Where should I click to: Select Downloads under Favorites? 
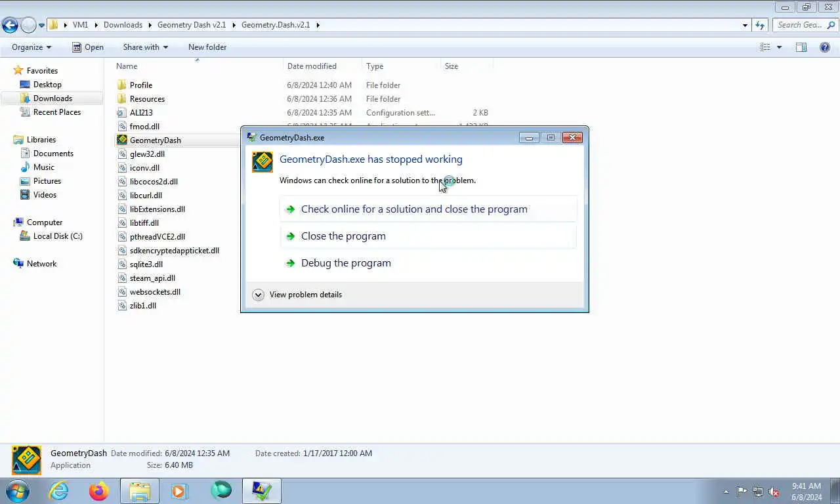[x=52, y=98]
